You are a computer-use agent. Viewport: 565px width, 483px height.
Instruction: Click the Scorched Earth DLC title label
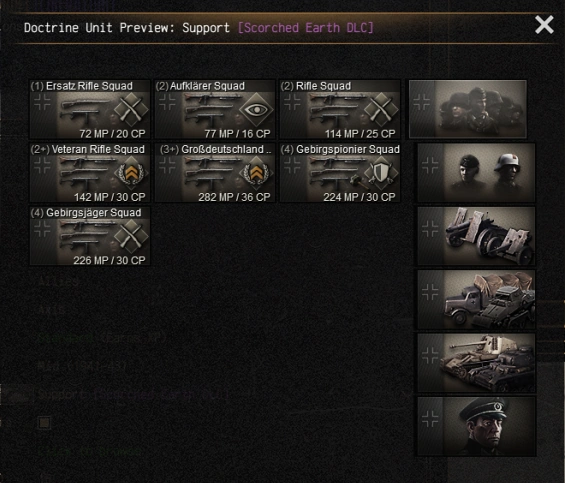pos(306,28)
